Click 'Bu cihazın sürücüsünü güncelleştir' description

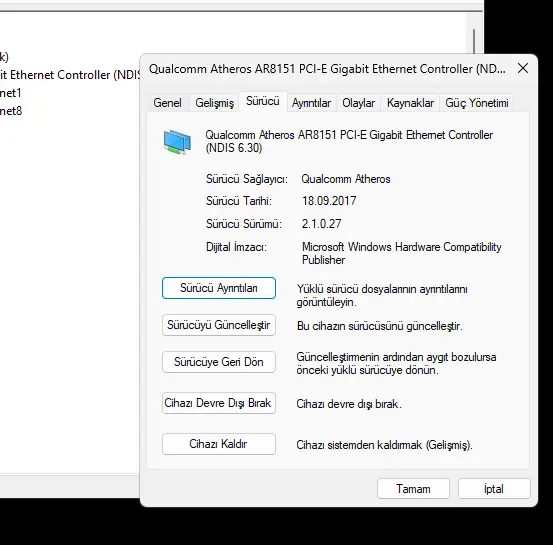point(379,326)
